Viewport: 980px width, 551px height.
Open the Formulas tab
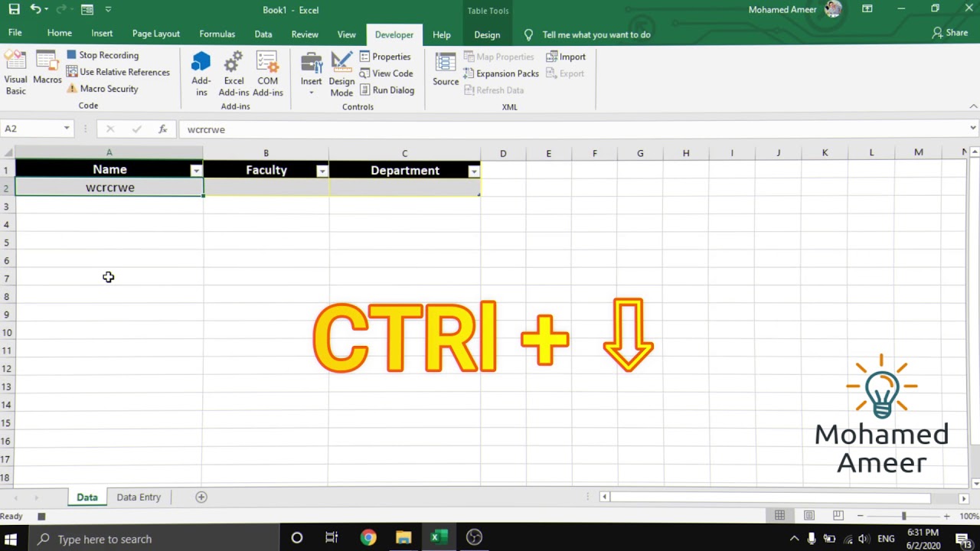pos(217,34)
